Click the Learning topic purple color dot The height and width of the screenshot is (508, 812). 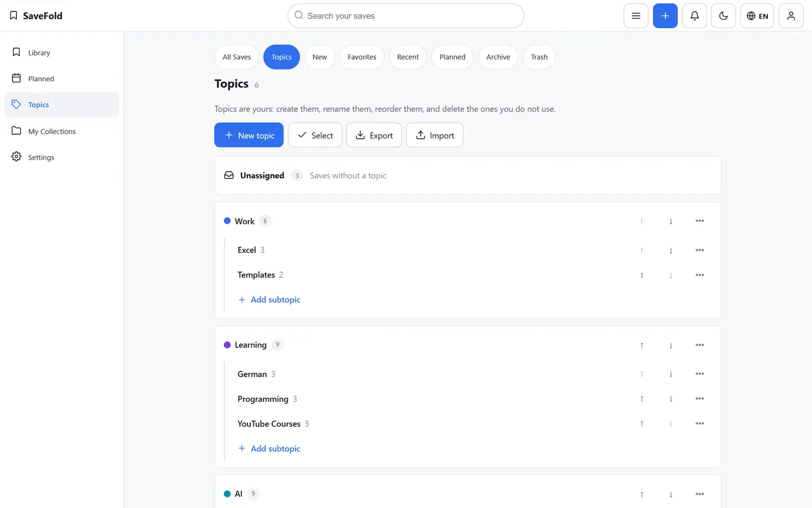click(x=227, y=345)
